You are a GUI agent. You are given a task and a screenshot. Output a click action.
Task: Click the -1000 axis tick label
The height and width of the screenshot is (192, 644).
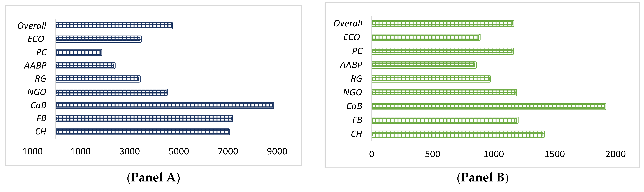[x=31, y=151]
